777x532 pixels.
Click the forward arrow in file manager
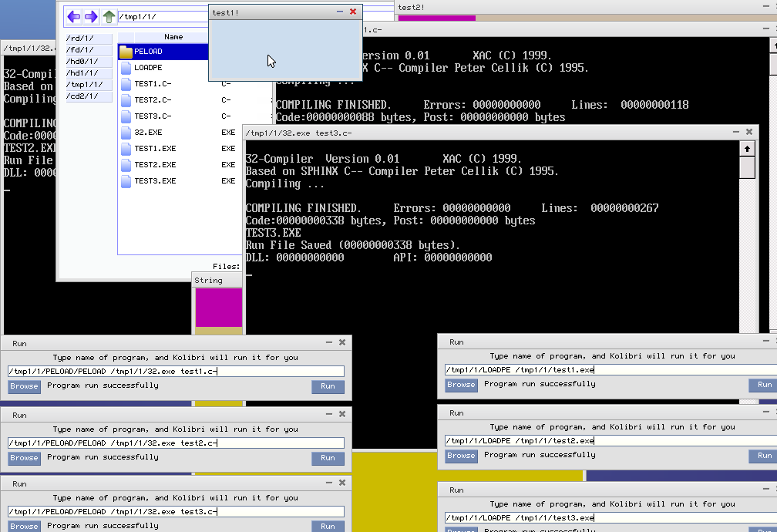(x=91, y=16)
